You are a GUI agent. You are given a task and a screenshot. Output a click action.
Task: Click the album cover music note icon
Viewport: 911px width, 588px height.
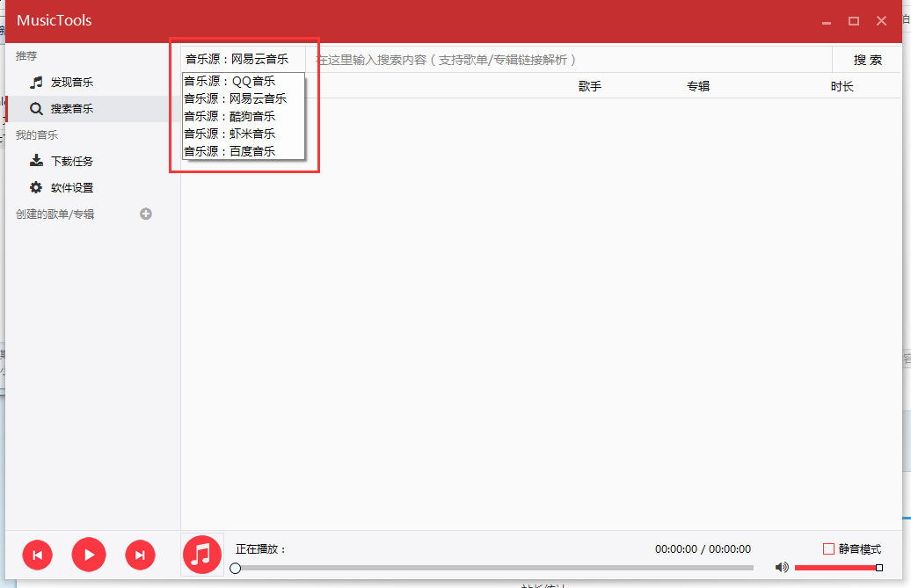point(201,555)
